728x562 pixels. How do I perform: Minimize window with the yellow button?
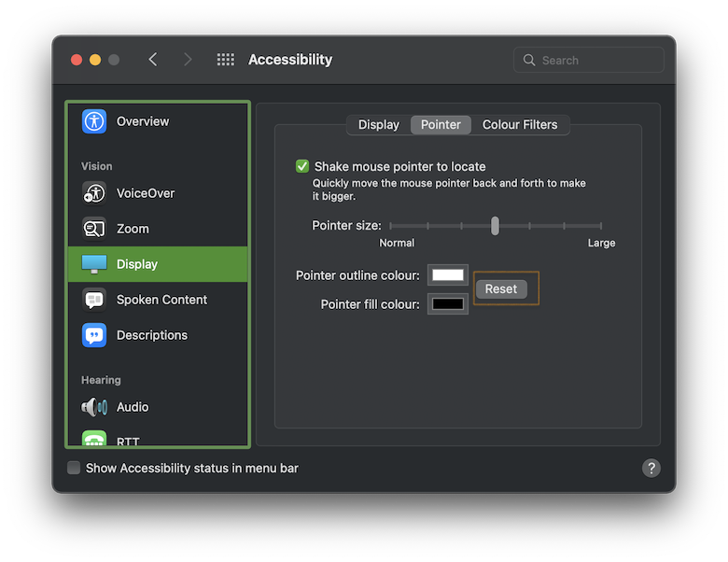tap(95, 60)
